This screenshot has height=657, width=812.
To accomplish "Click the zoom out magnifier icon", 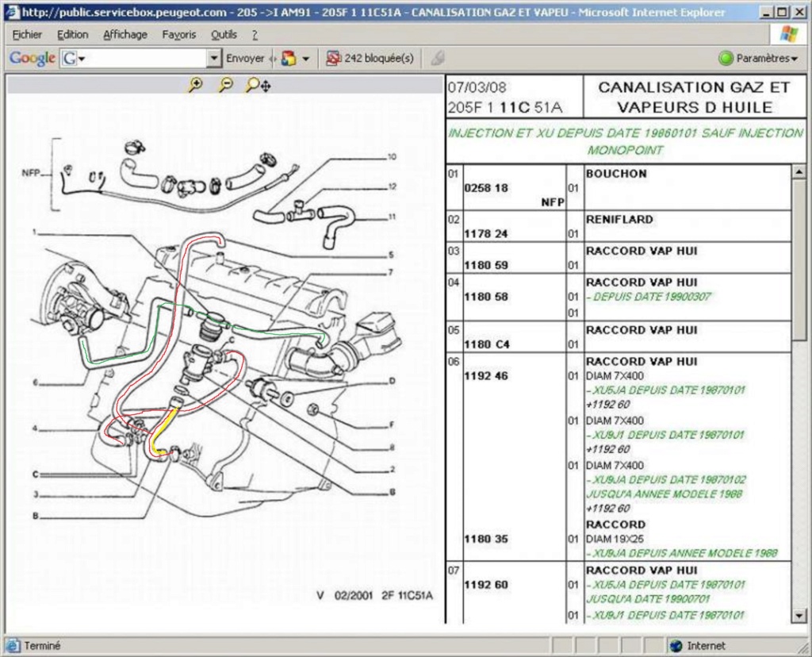I will [x=226, y=84].
